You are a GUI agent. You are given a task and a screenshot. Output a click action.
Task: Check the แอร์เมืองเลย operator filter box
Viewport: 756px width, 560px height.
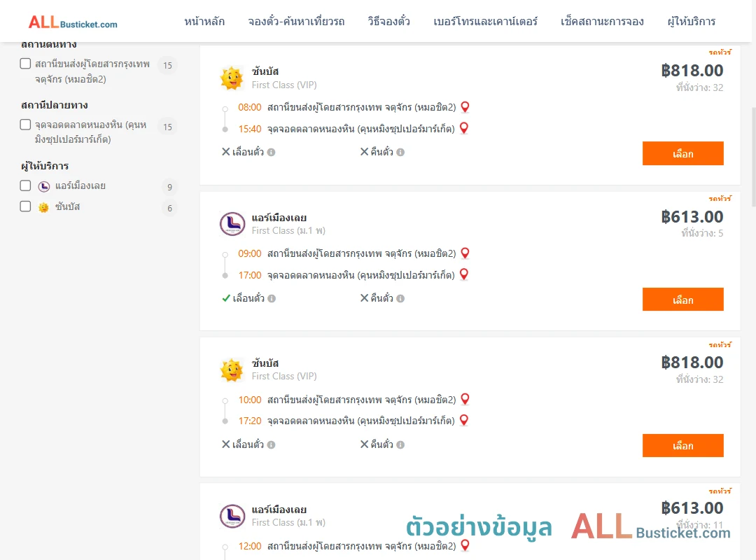26,185
